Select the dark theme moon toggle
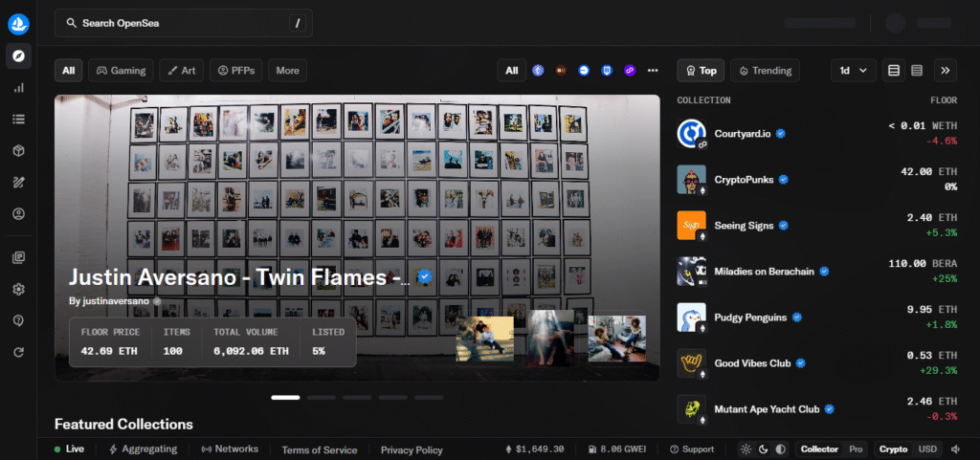The height and width of the screenshot is (460, 980). coord(763,449)
